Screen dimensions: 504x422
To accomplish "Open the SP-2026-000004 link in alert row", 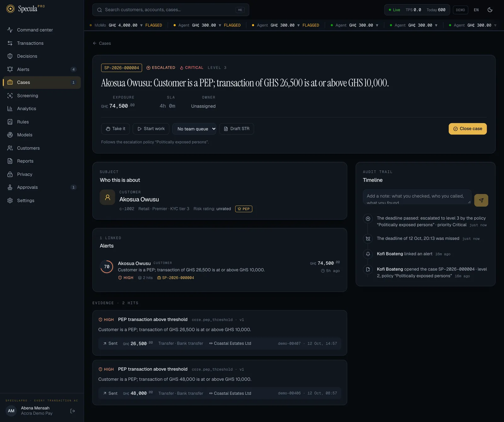I will 175,278.
